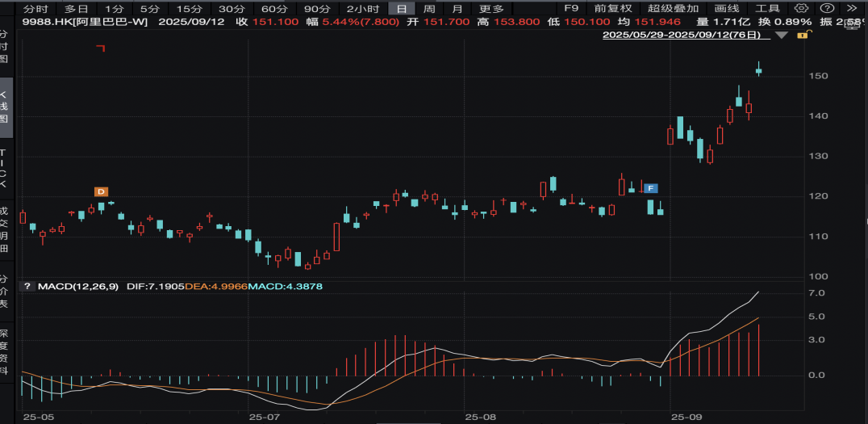Click the MACD(12,26,9) indicator label
Viewport: 868px width, 424px height.
click(x=78, y=287)
